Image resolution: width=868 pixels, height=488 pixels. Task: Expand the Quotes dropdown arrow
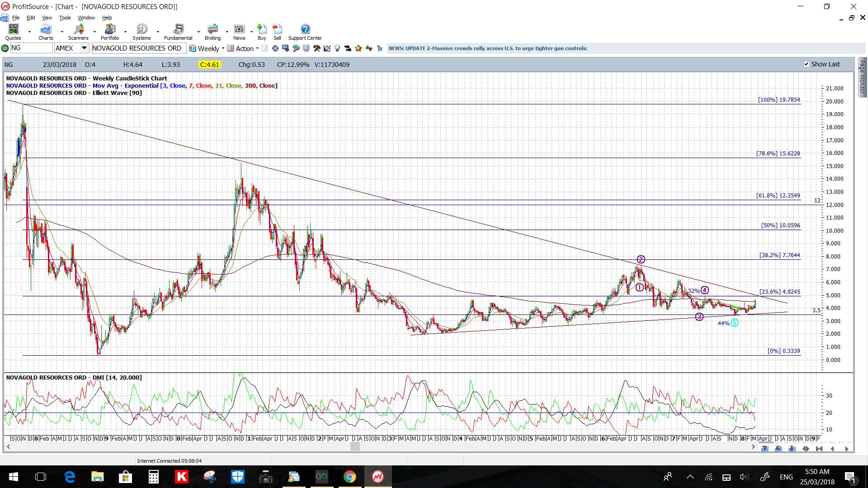[29, 32]
